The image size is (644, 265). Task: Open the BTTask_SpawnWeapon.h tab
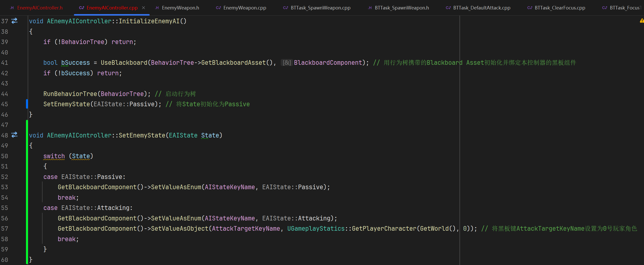[x=398, y=8]
